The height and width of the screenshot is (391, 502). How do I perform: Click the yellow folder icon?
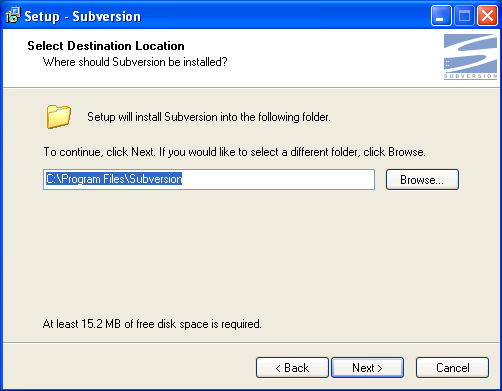click(x=58, y=117)
